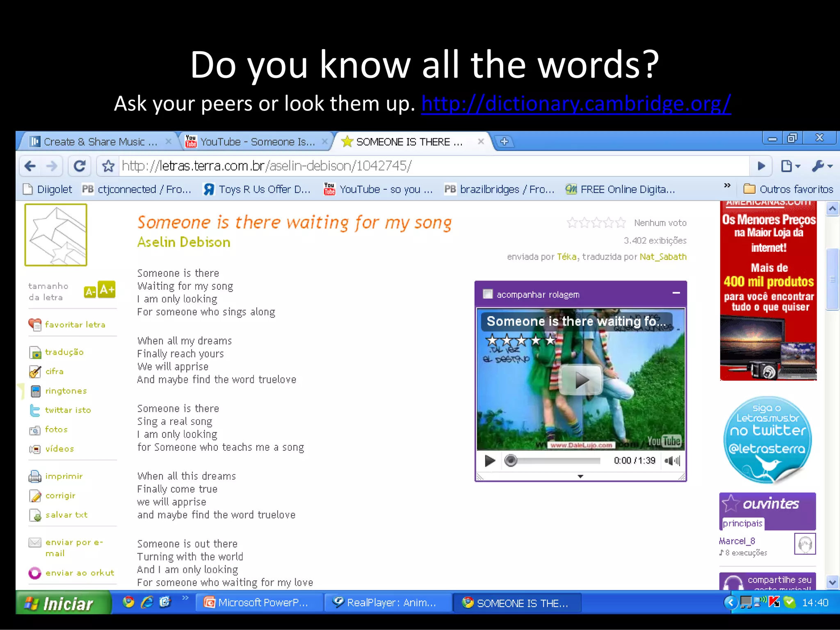Open the Outros favoritos folder

(x=788, y=189)
